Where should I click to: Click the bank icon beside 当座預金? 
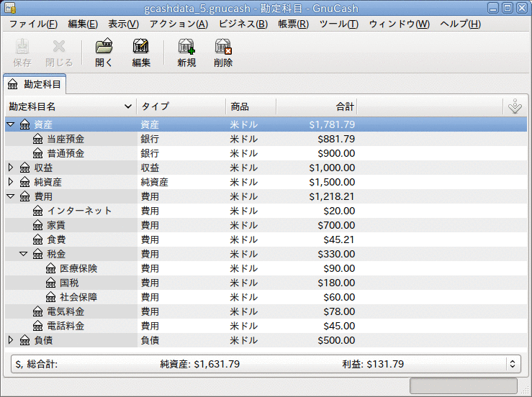(38, 139)
